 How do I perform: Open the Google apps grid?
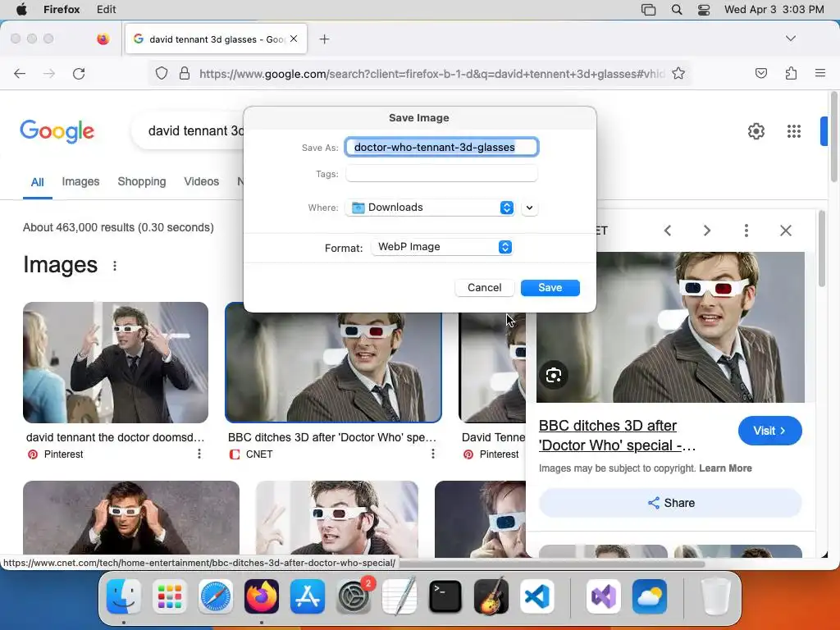[x=794, y=131]
